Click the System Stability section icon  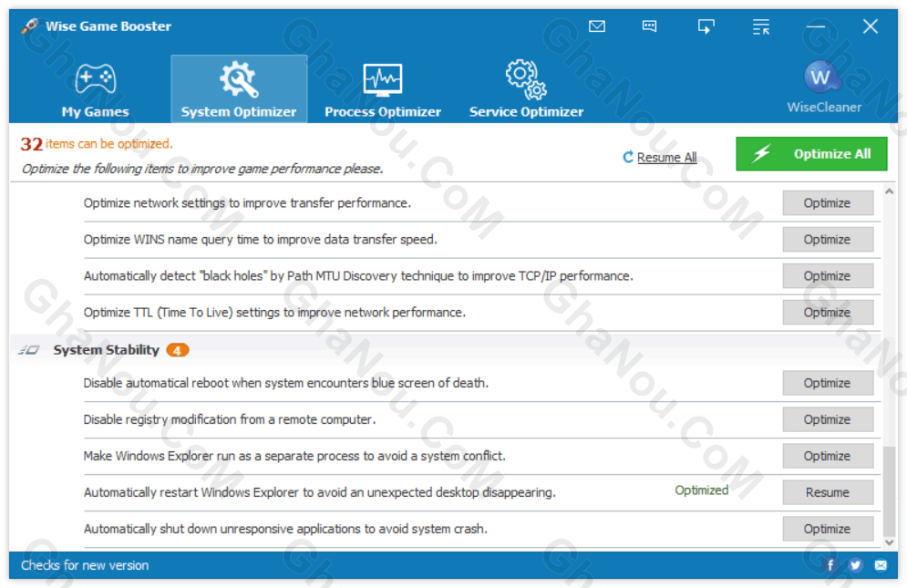(28, 349)
